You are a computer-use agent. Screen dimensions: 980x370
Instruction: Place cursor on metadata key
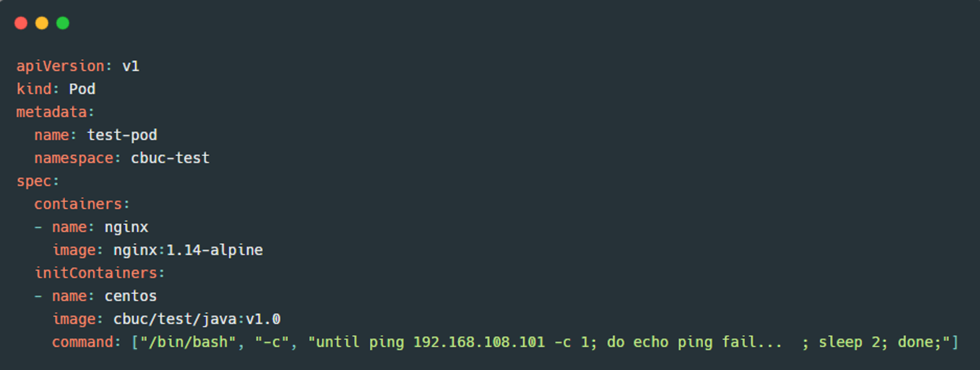pyautogui.click(x=51, y=112)
